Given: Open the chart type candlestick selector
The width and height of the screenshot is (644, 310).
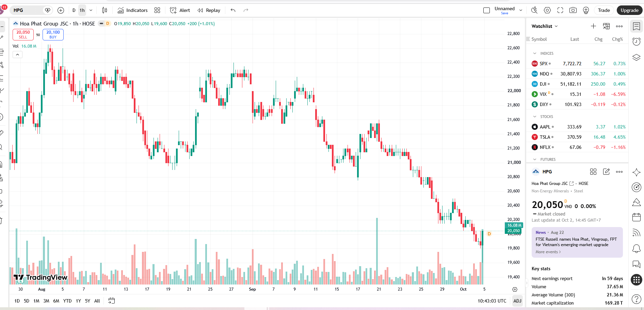Looking at the screenshot, I should [x=104, y=10].
